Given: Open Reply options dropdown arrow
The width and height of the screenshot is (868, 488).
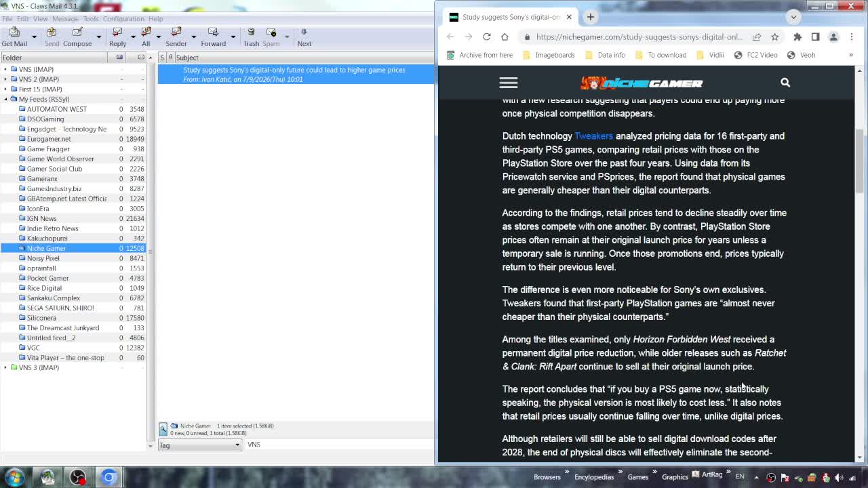Looking at the screenshot, I should 133,37.
